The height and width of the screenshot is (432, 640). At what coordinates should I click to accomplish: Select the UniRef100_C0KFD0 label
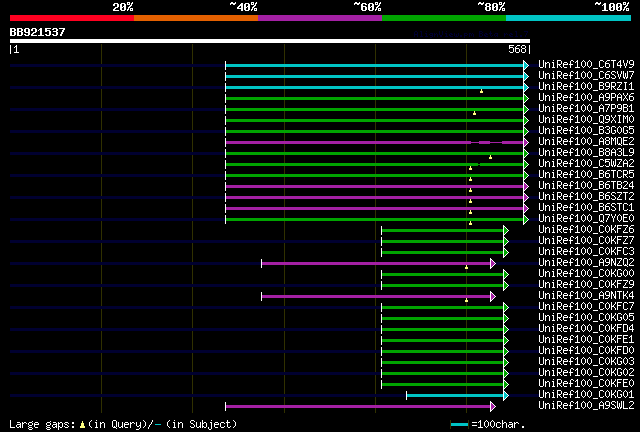pyautogui.click(x=586, y=351)
